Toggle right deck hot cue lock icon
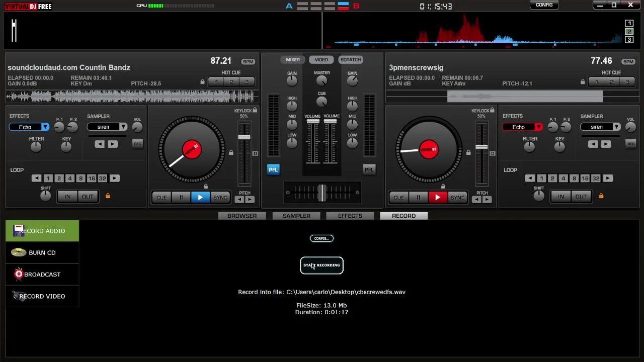Image resolution: width=644 pixels, height=362 pixels. pos(583,82)
